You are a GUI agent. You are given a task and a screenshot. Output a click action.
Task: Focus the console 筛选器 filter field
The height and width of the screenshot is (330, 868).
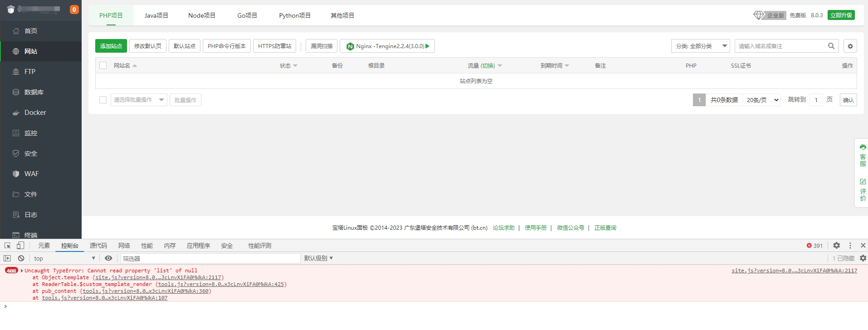[210, 258]
